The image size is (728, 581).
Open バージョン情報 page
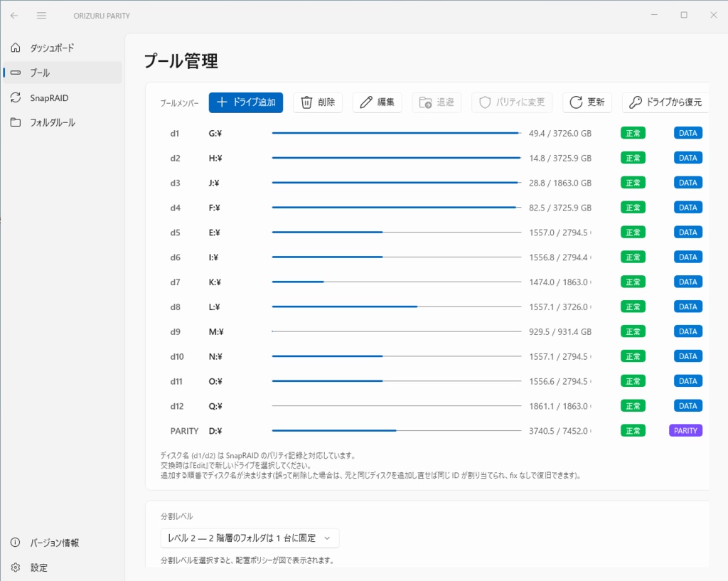(63, 543)
